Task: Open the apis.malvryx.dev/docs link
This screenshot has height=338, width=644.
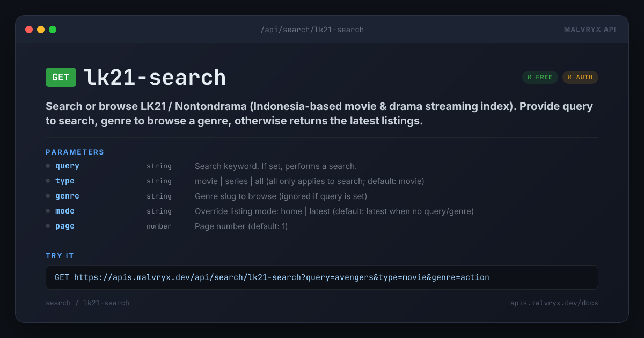Action: (x=554, y=303)
